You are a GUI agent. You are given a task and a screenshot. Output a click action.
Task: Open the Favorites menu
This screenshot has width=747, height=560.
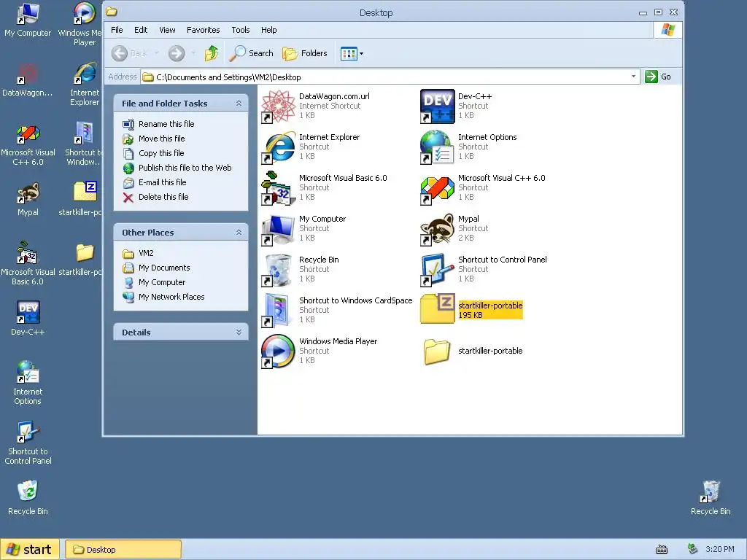coord(204,30)
